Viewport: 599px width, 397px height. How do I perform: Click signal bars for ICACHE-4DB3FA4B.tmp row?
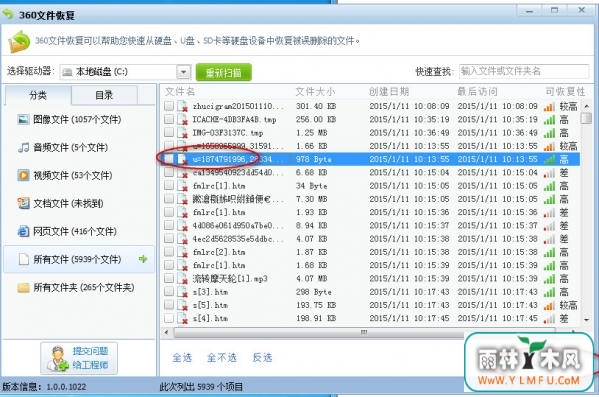(x=549, y=120)
